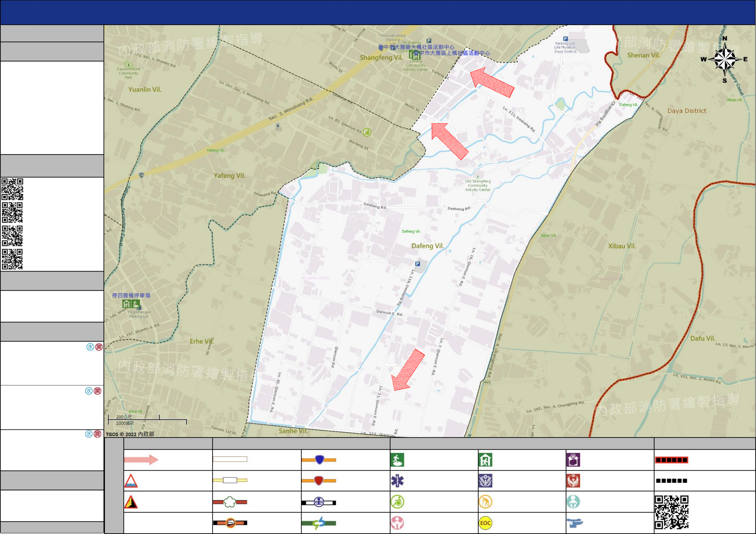Select the green outdoor evacuation site legend icon
The image size is (756, 534).
click(397, 460)
